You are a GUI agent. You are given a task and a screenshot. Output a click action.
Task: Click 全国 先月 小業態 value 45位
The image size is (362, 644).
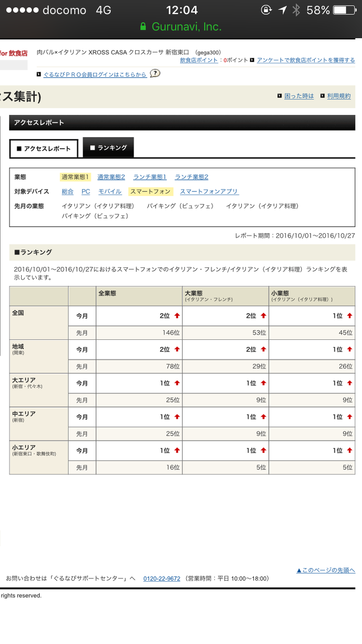pyautogui.click(x=345, y=333)
